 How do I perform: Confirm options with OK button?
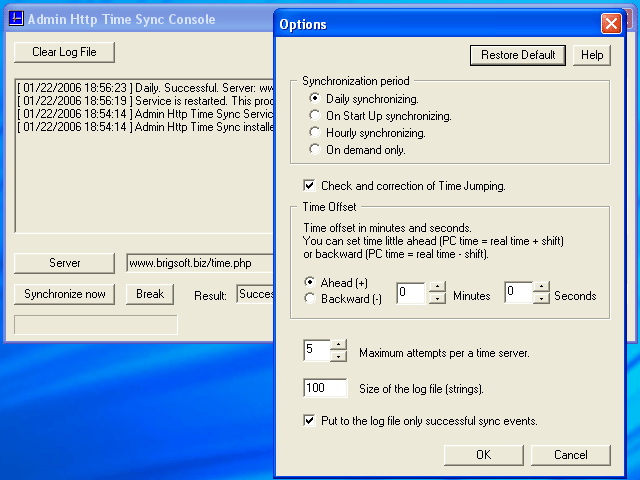click(x=484, y=455)
